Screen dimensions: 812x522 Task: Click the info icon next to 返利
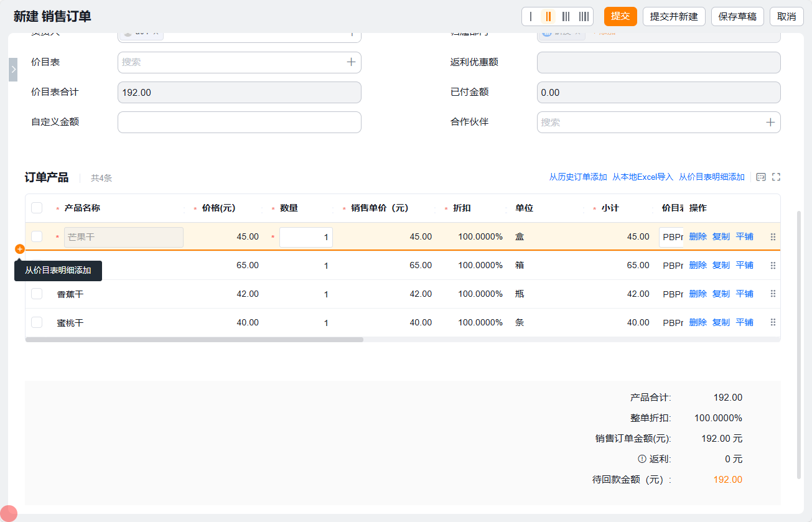[642, 459]
